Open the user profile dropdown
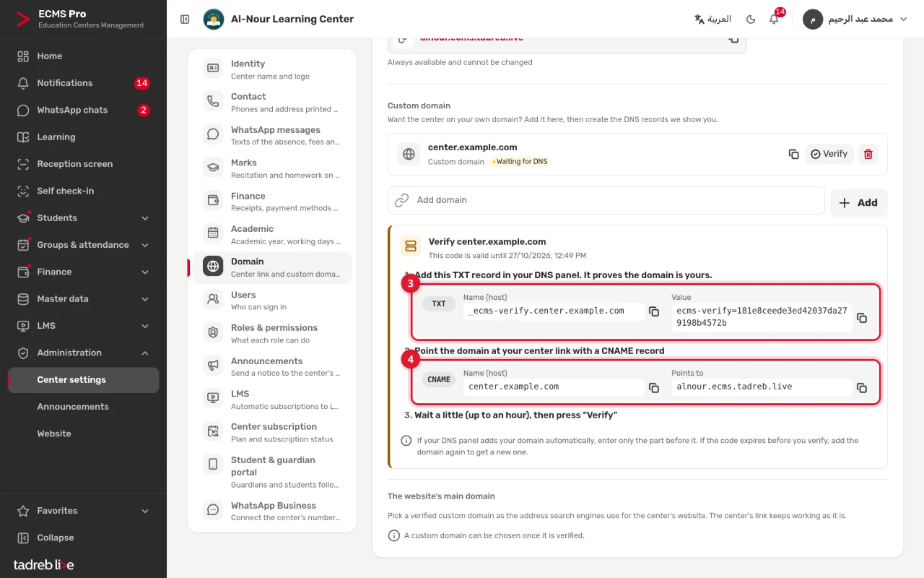The image size is (924, 578). 856,19
